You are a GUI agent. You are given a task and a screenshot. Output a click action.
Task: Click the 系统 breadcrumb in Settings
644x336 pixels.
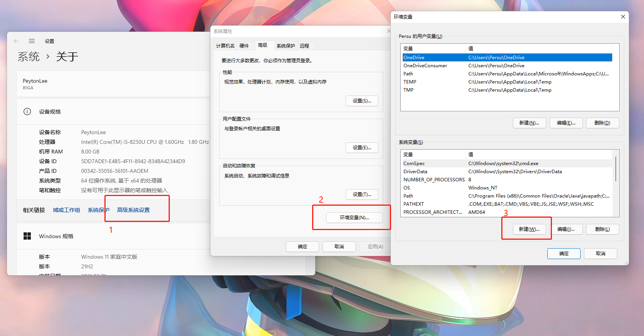pos(29,57)
